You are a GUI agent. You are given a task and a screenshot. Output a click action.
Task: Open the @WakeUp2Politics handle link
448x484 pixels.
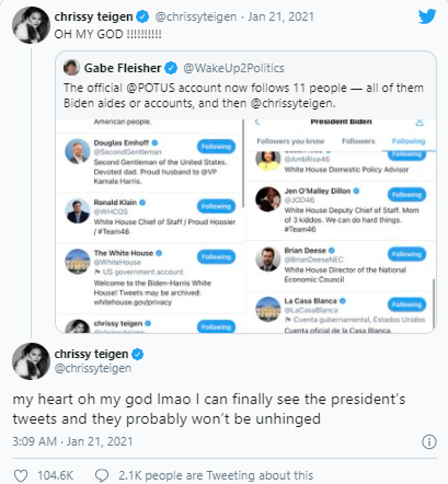coord(234,68)
